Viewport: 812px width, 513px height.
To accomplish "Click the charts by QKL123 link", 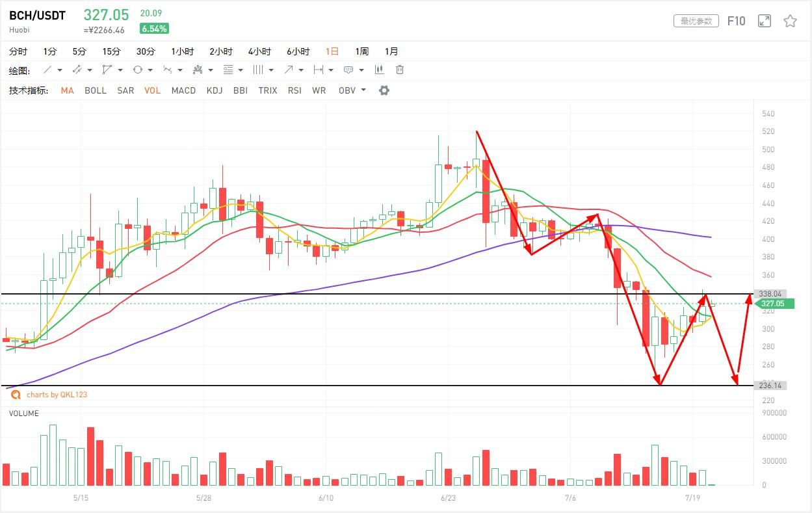I will coord(57,395).
